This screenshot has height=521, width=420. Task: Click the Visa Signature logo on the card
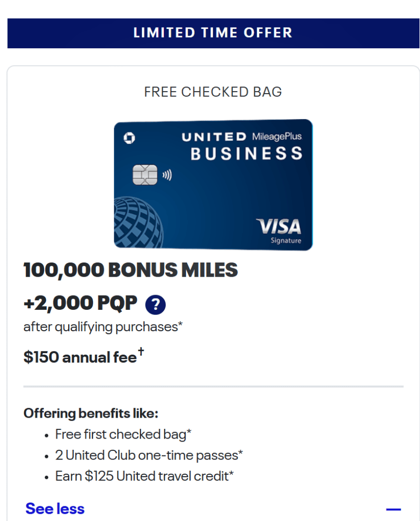tap(279, 230)
